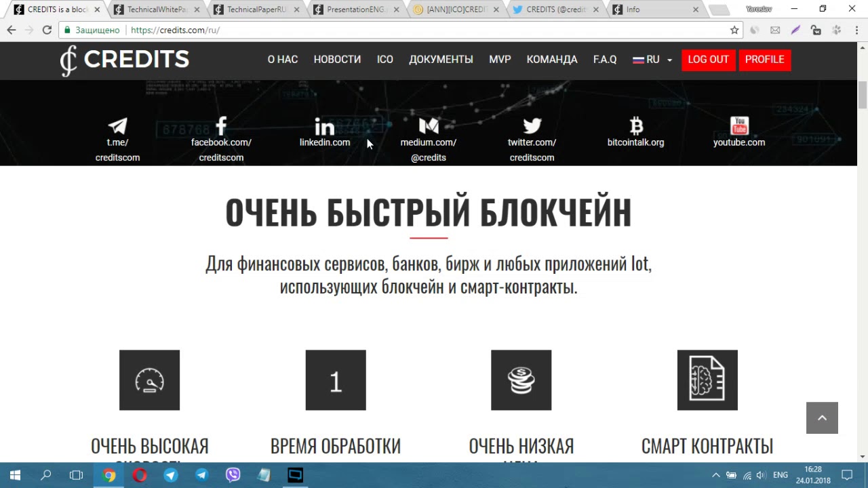
Task: Open the Windows tray hidden icons chevron
Action: pos(715,475)
